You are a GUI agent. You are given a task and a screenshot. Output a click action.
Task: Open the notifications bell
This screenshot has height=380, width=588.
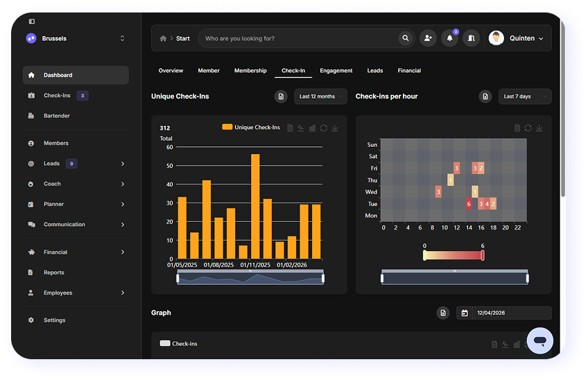(x=449, y=38)
